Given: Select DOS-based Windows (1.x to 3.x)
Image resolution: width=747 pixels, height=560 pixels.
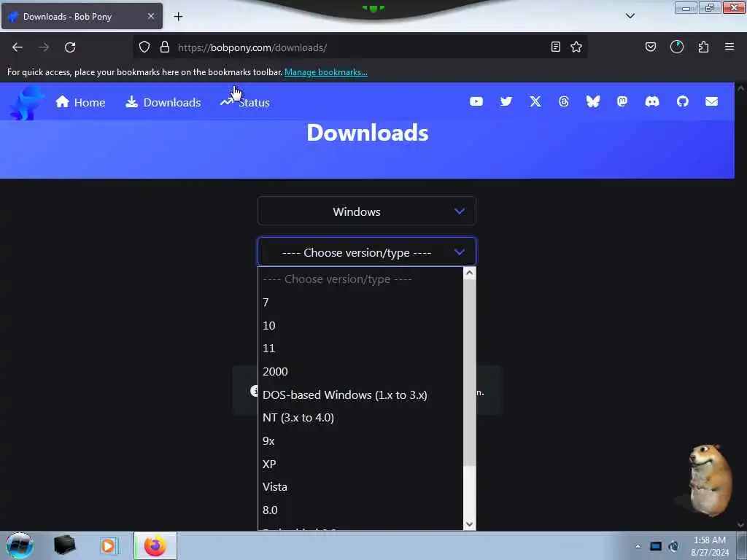Looking at the screenshot, I should click(x=360, y=394).
